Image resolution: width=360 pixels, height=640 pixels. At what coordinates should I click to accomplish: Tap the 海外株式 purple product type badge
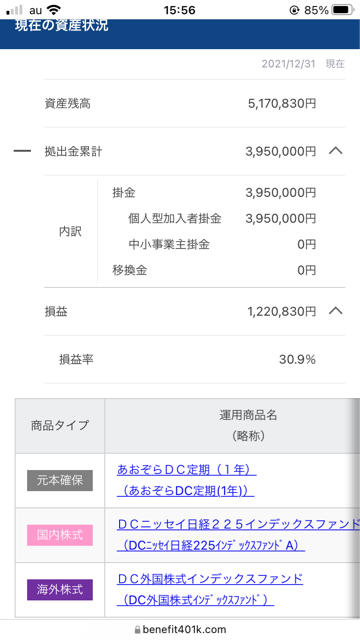[x=60, y=590]
